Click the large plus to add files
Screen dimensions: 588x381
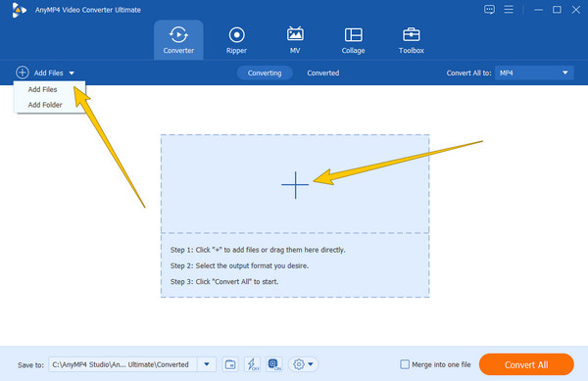coord(295,185)
